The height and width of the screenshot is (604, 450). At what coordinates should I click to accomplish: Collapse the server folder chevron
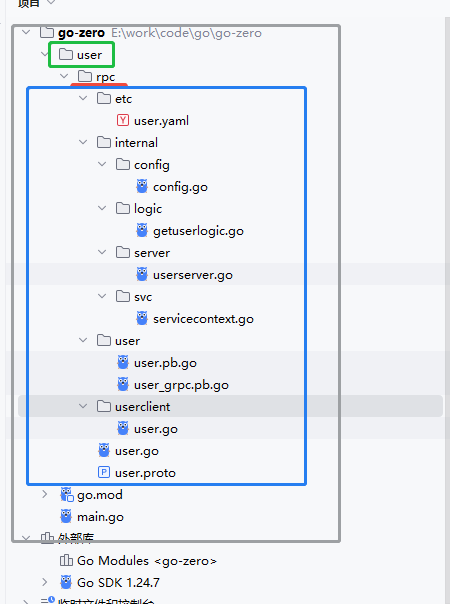pyautogui.click(x=102, y=252)
